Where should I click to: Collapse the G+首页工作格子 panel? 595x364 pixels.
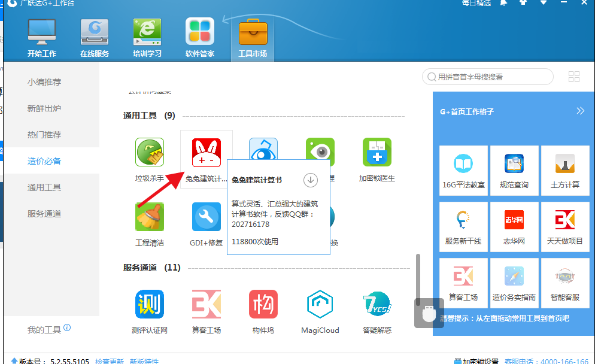(580, 111)
